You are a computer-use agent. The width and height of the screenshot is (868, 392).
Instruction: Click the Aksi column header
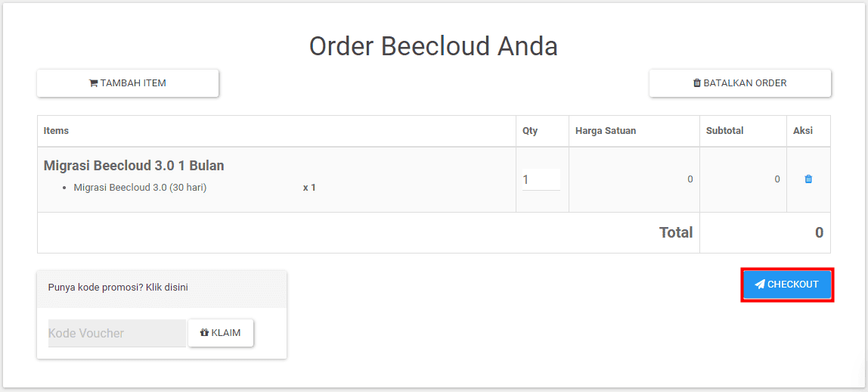(803, 131)
